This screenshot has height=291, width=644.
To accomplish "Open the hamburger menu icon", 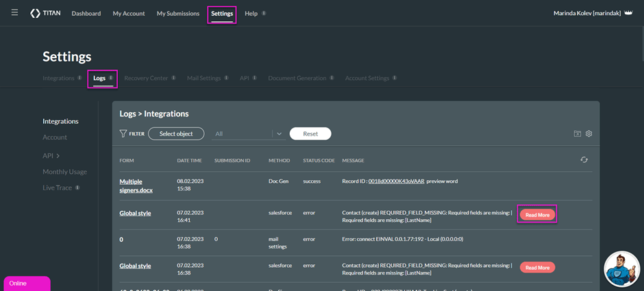I will pyautogui.click(x=14, y=13).
